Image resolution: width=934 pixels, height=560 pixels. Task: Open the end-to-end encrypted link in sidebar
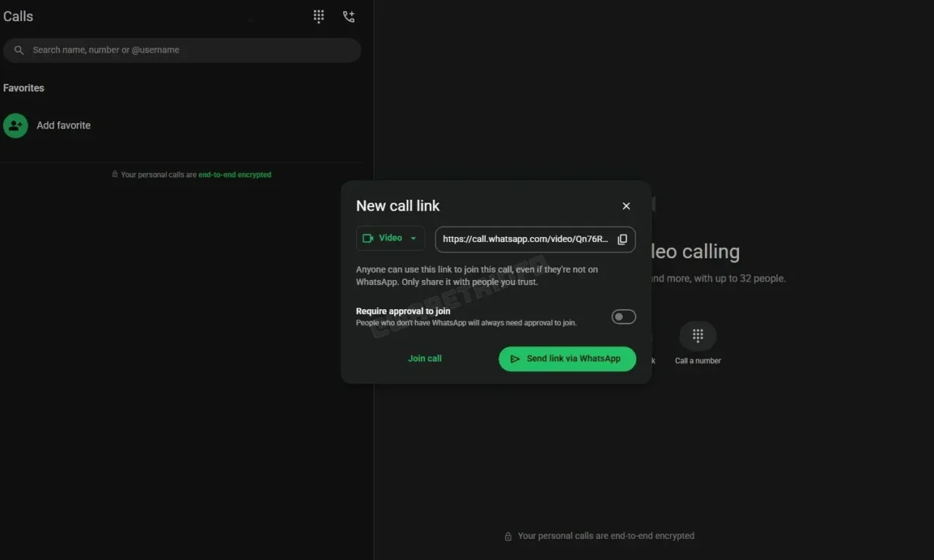click(235, 175)
